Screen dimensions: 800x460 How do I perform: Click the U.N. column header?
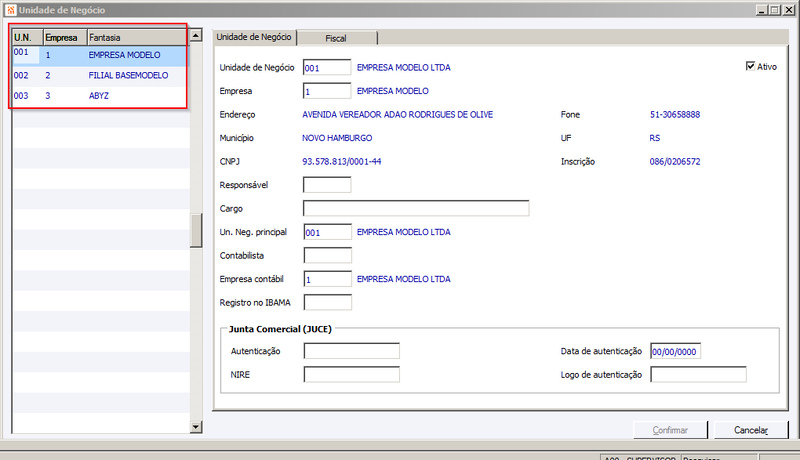[x=28, y=38]
